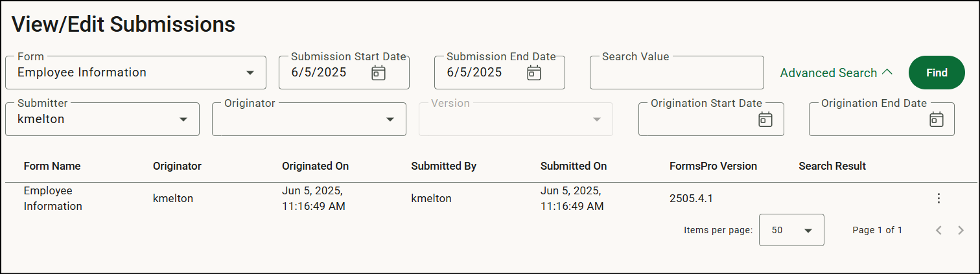
Task: Sort by the Submitted On column header
Action: pyautogui.click(x=574, y=166)
